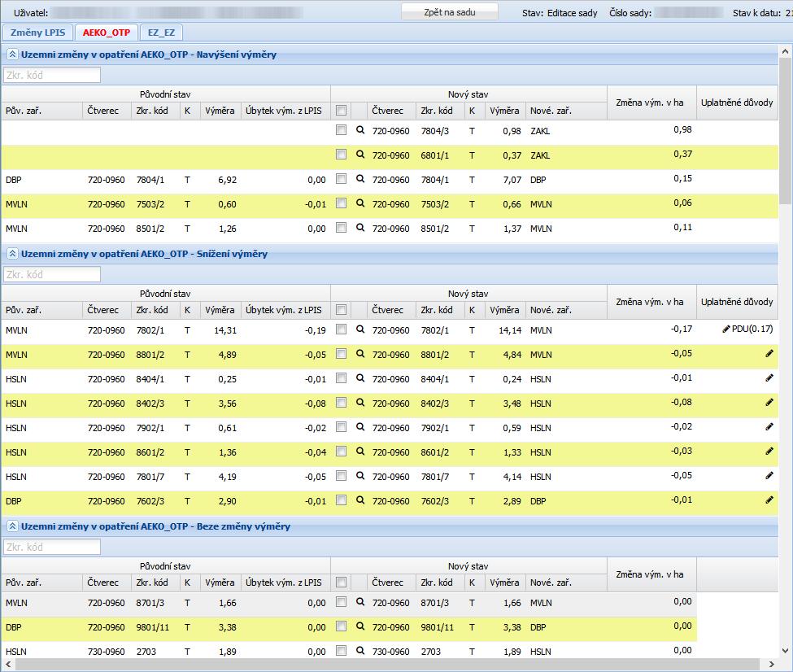
Task: Click DBP cell in original row 9801/11
Action: (14, 627)
